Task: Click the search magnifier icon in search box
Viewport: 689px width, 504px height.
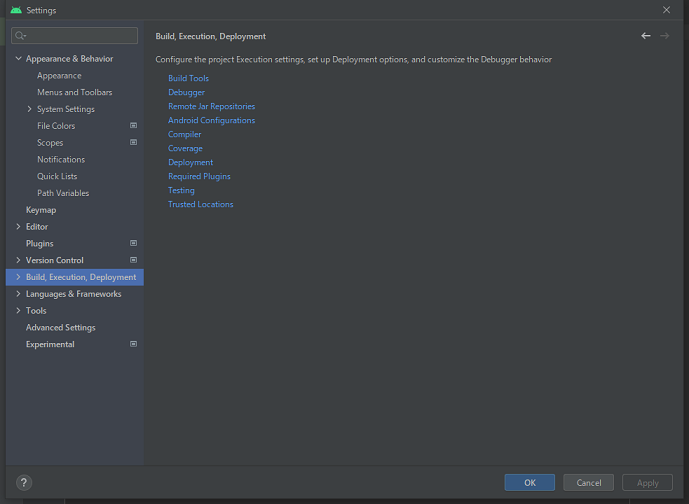Action: 20,36
